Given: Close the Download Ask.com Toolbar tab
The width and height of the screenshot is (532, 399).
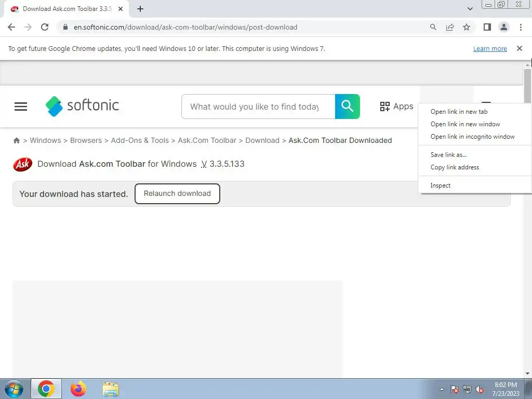Looking at the screenshot, I should [x=121, y=9].
